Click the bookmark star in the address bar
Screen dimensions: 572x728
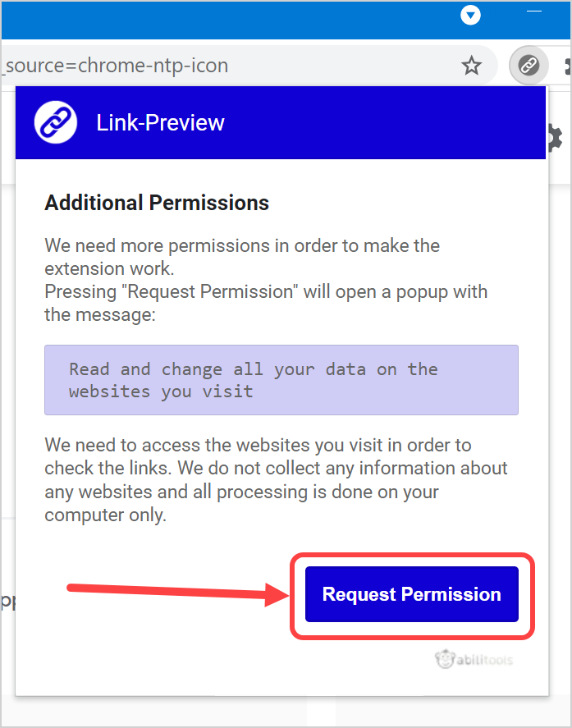click(471, 66)
